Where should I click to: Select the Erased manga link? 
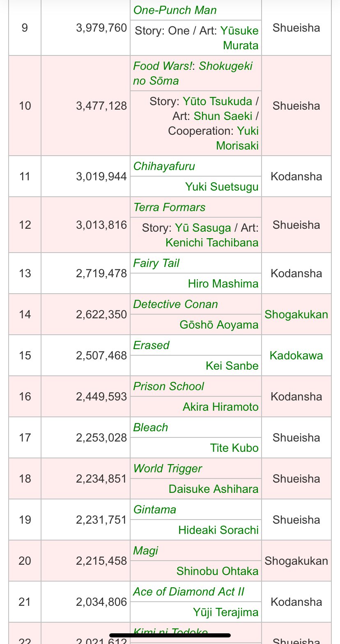151,345
